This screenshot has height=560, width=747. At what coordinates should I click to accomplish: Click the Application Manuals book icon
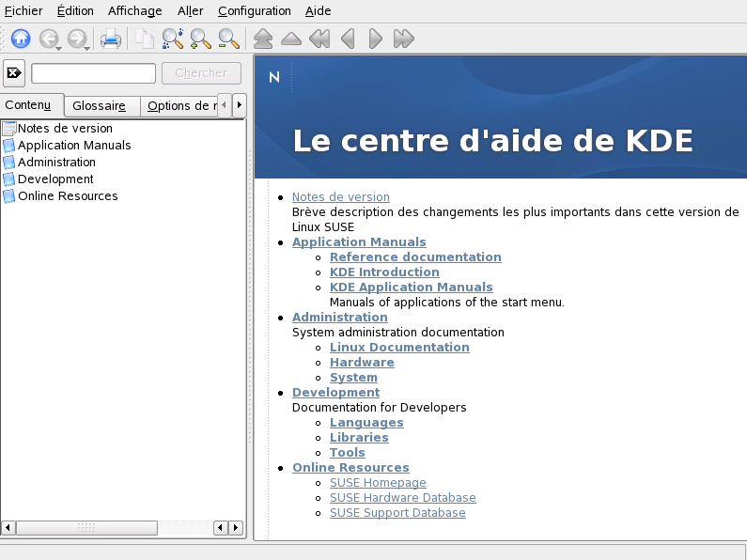9,146
